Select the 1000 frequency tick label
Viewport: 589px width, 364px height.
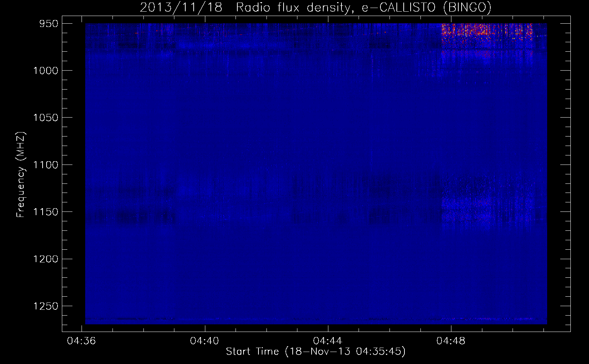(46, 71)
